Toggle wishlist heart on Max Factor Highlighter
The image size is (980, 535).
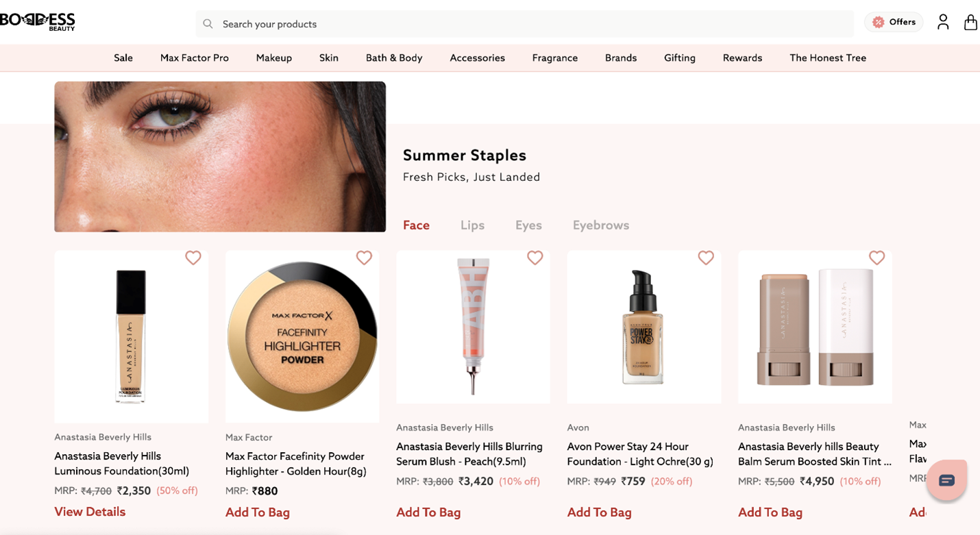pyautogui.click(x=364, y=258)
